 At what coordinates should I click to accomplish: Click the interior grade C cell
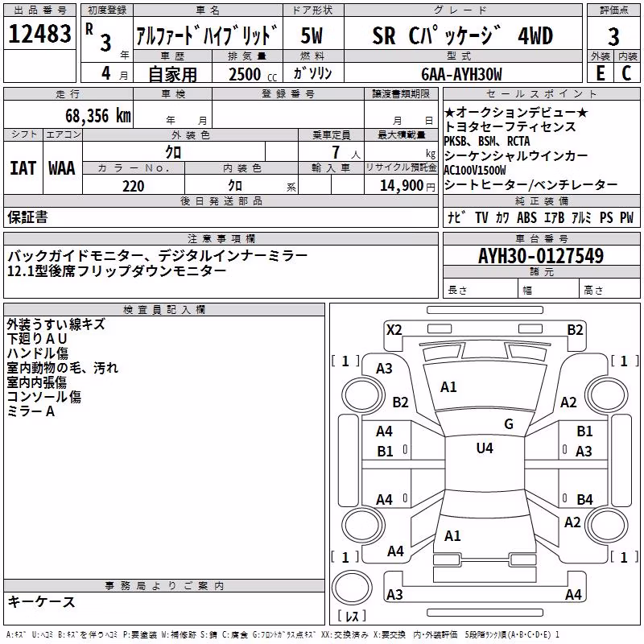pyautogui.click(x=627, y=72)
